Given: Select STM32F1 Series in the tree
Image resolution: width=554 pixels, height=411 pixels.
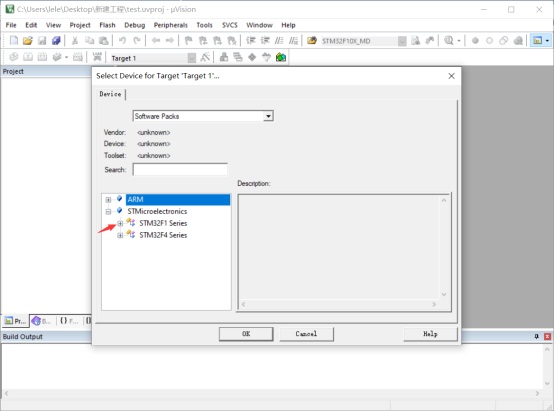Looking at the screenshot, I should (x=163, y=223).
